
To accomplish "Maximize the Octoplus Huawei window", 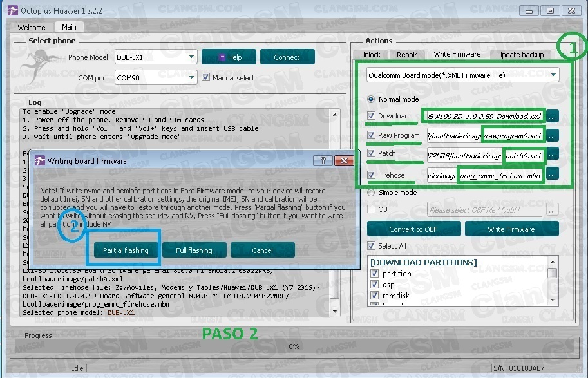I will click(x=550, y=11).
